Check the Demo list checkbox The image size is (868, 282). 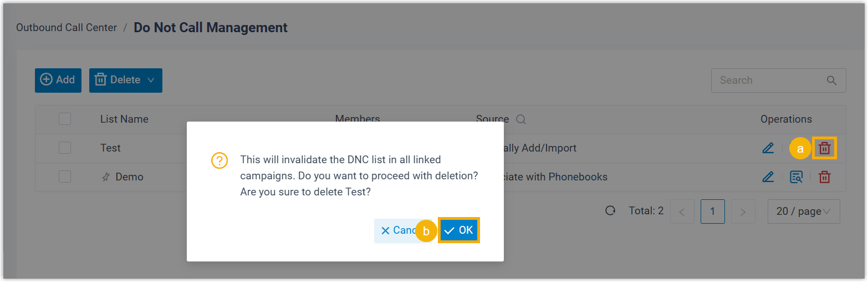pos(65,177)
